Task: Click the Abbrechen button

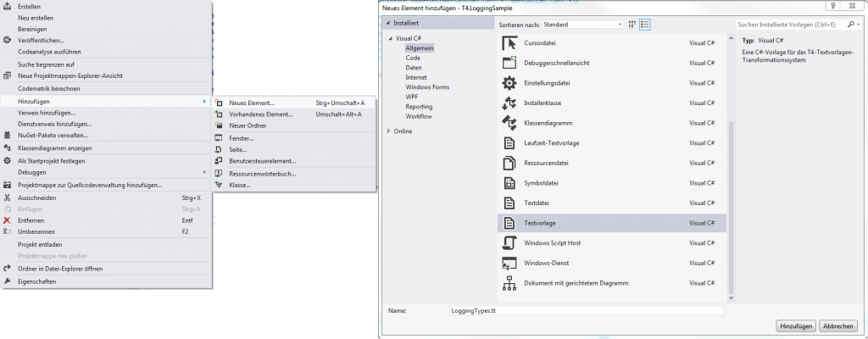Action: [x=838, y=326]
